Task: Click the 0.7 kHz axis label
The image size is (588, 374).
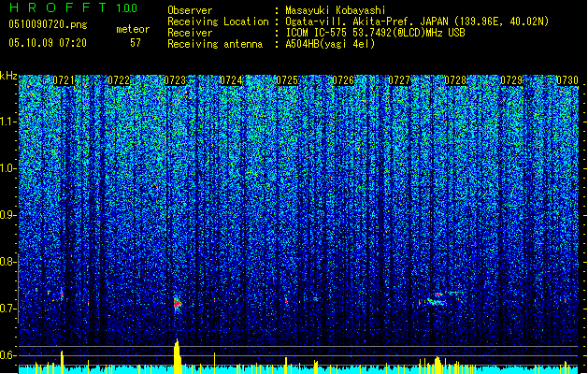Action: coord(7,309)
